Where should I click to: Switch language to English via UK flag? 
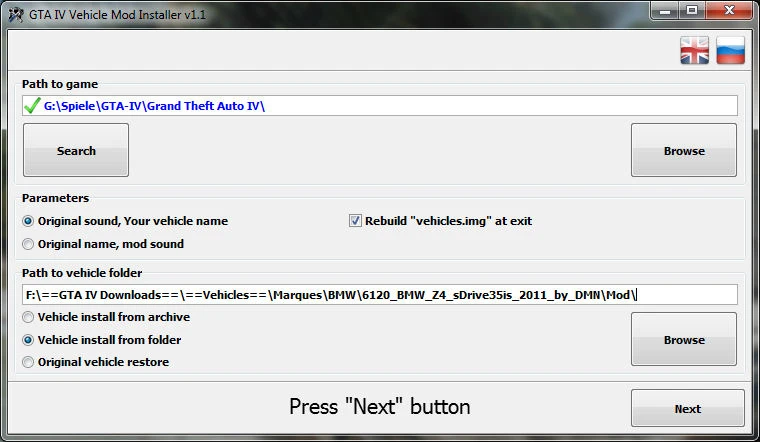coord(695,50)
